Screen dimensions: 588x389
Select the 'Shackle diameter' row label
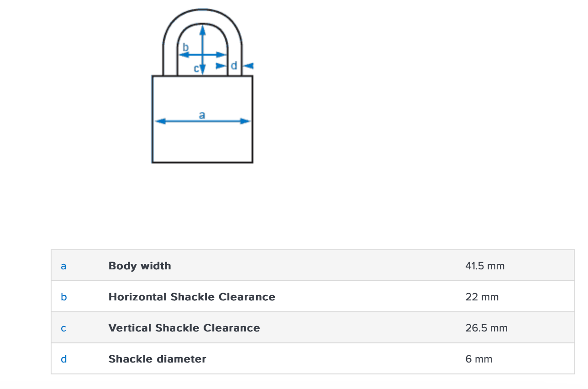[x=157, y=359]
